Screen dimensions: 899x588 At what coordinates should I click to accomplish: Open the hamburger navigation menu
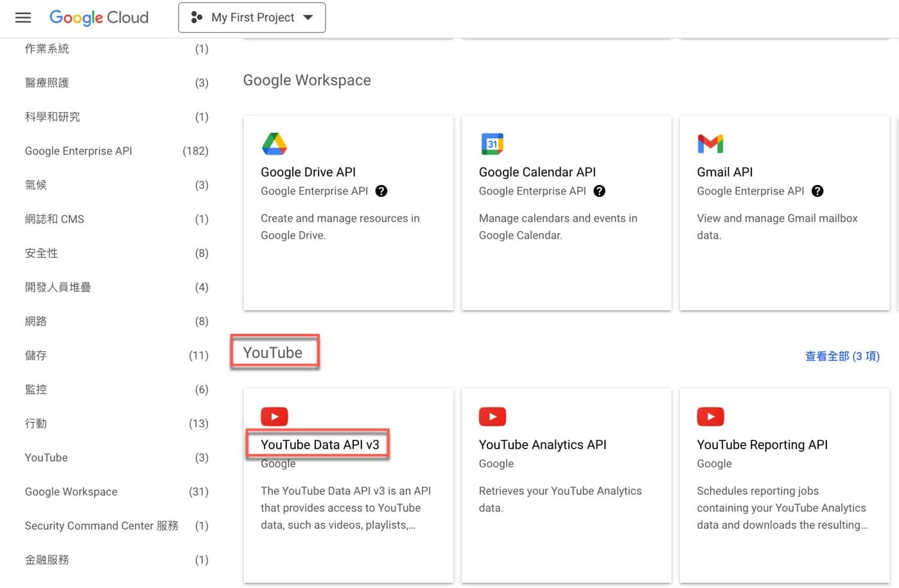23,17
